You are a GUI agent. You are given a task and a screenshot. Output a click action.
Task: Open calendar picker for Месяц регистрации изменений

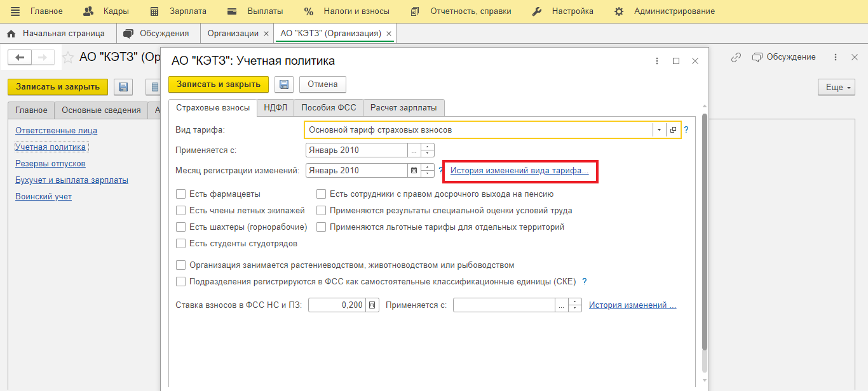point(414,170)
